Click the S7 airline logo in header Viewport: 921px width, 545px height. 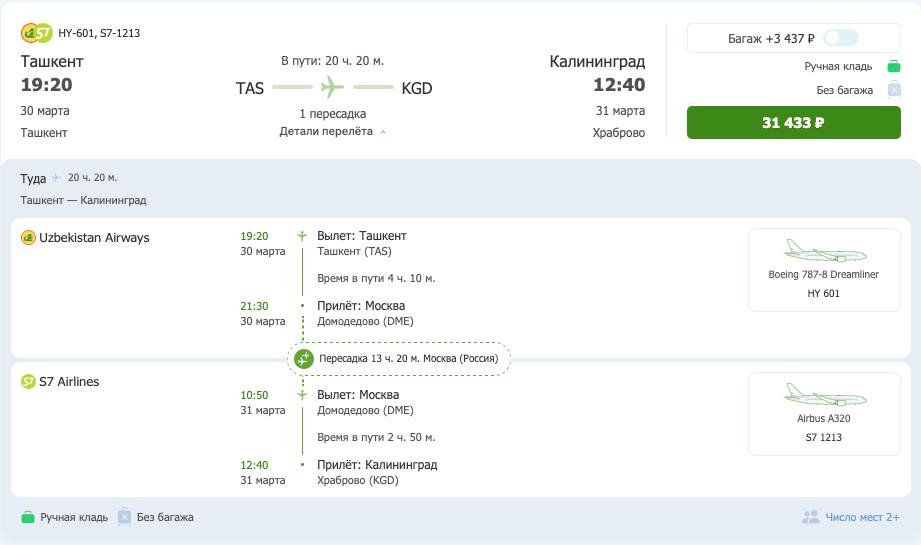(x=37, y=33)
